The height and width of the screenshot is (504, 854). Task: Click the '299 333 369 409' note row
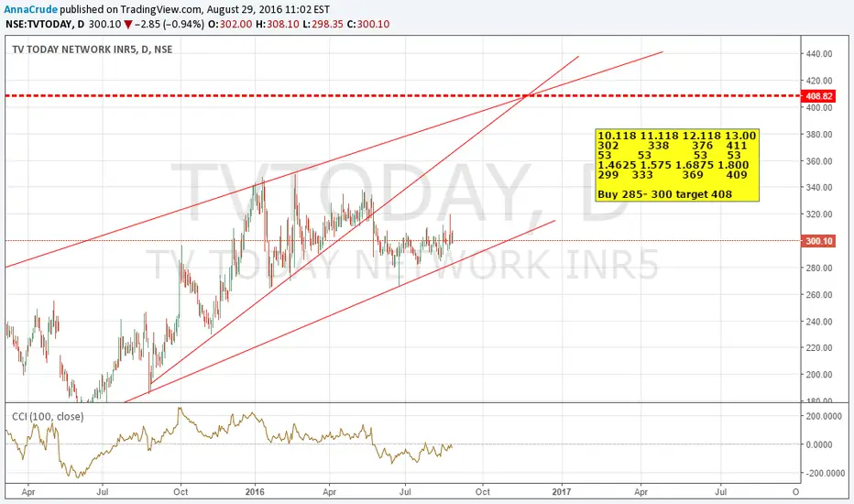click(x=672, y=174)
